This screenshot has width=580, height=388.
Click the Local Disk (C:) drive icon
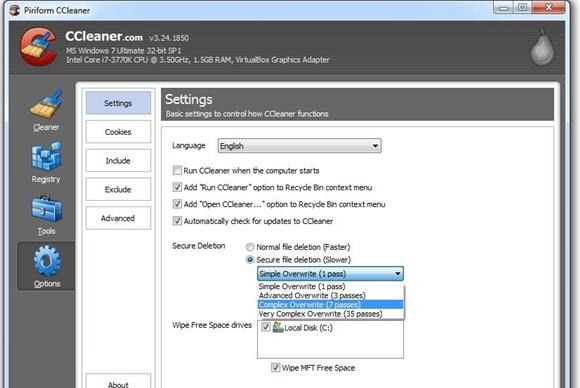278,327
